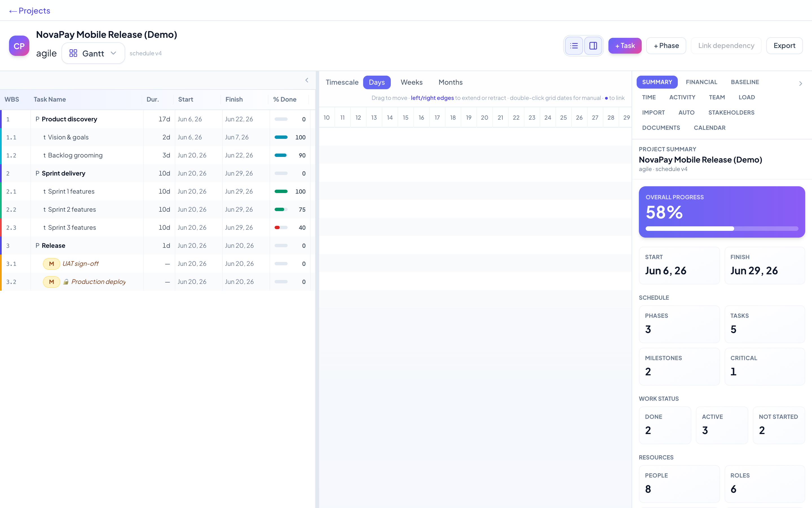
Task: Add a new task with +Task
Action: 625,46
